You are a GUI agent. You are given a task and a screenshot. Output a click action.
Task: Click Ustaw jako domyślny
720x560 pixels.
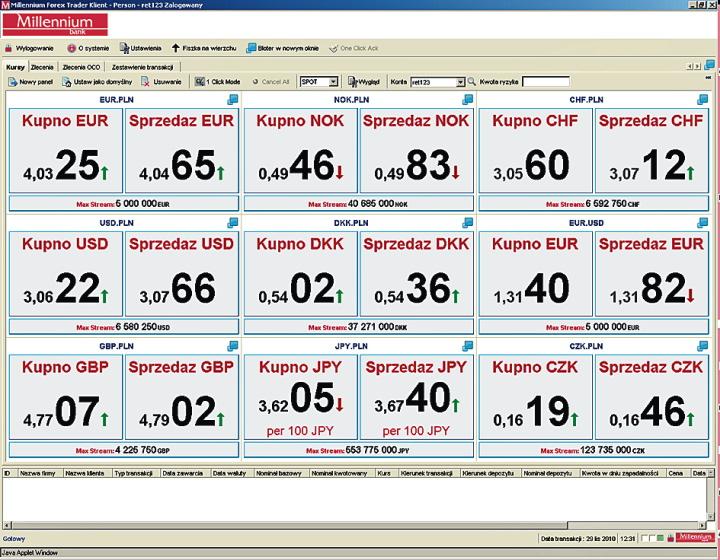click(66, 82)
